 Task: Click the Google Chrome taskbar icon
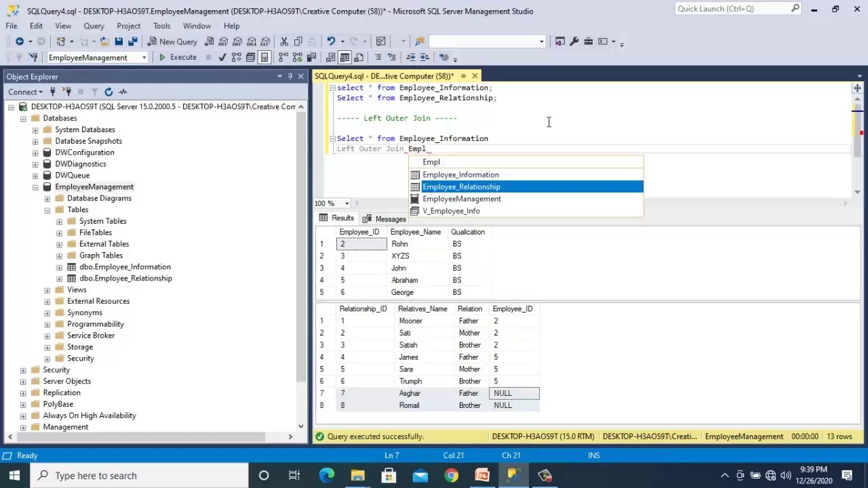coord(451,475)
